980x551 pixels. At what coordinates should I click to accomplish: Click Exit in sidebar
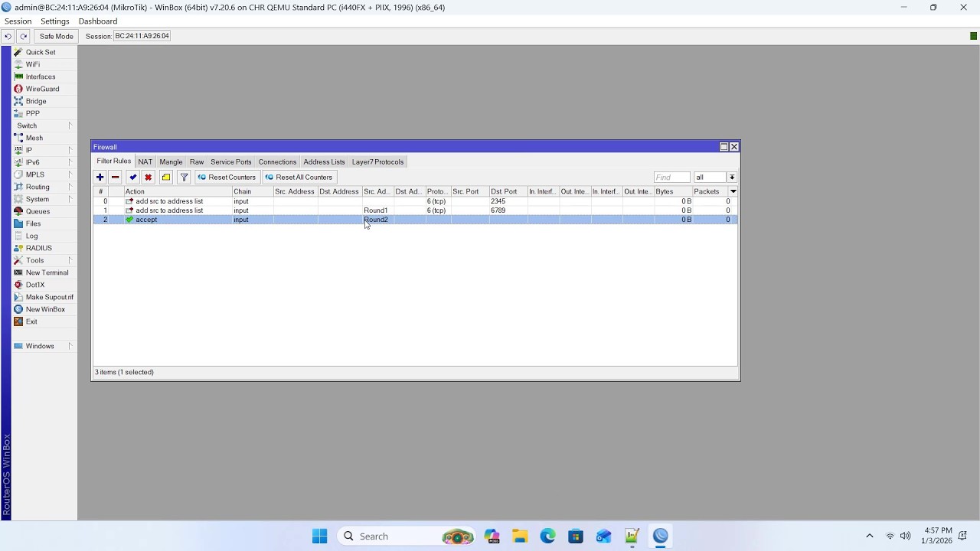click(31, 321)
